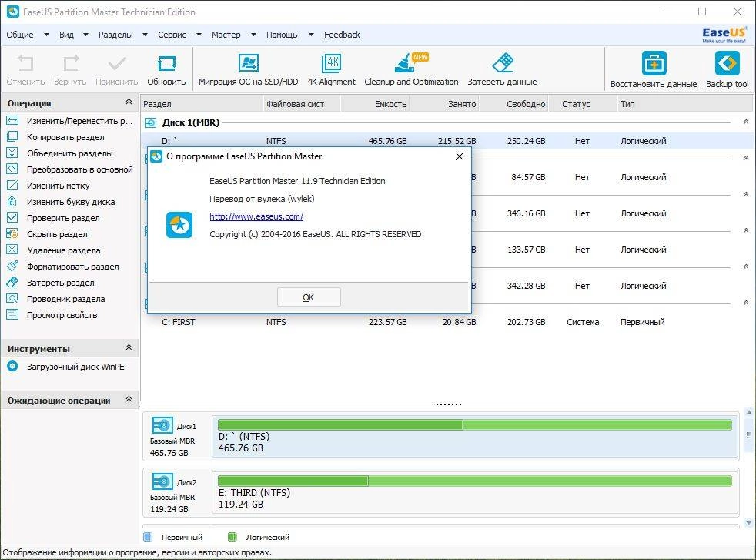Collapse the Операции panel

coord(129,102)
